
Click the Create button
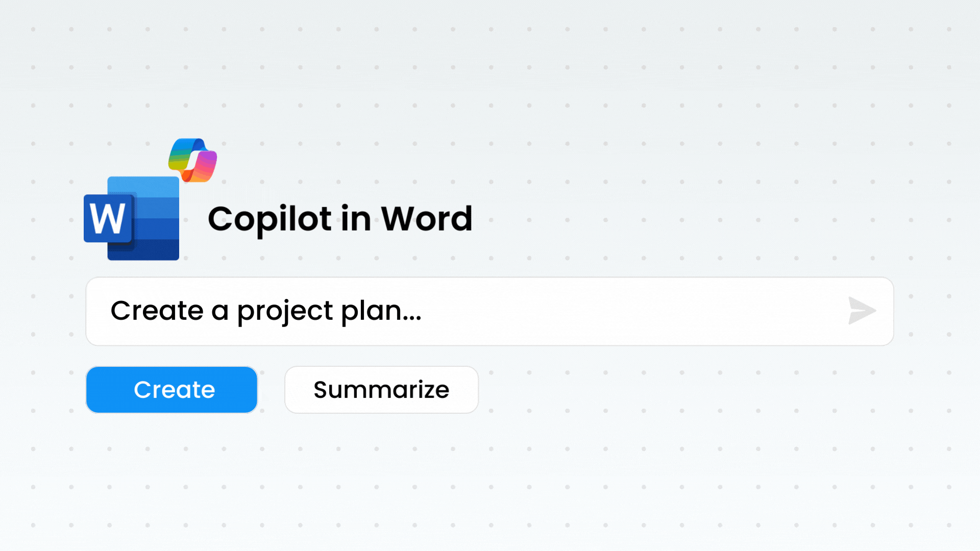click(x=171, y=390)
